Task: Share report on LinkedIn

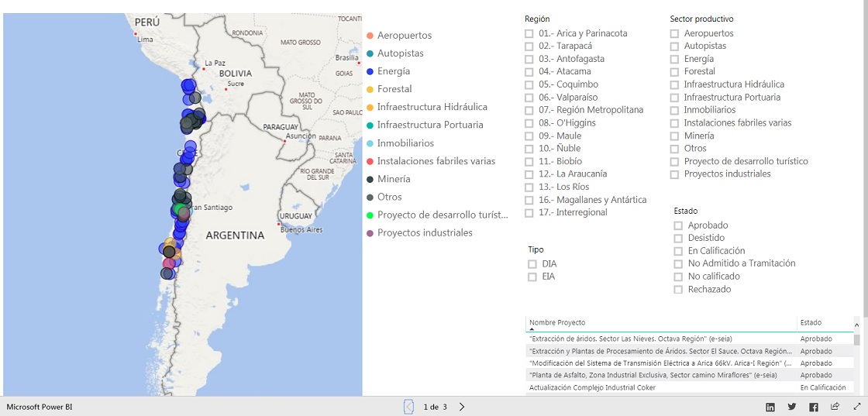Action: [x=770, y=407]
